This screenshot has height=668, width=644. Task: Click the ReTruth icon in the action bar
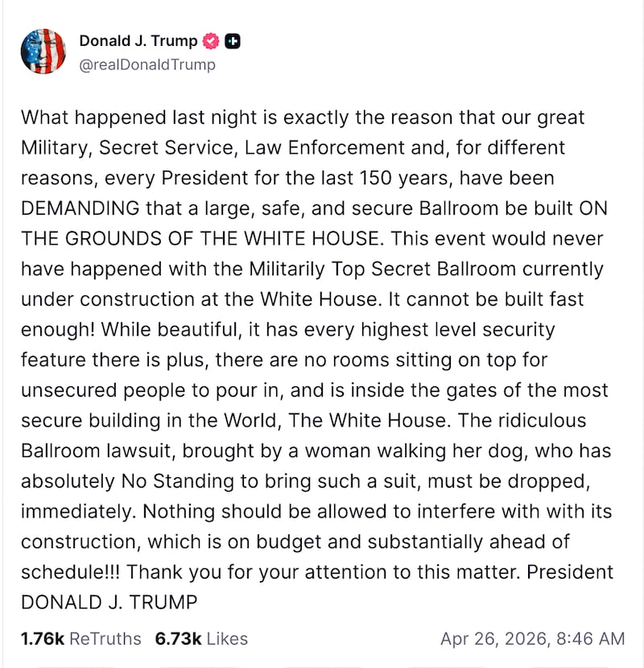pos(201,666)
